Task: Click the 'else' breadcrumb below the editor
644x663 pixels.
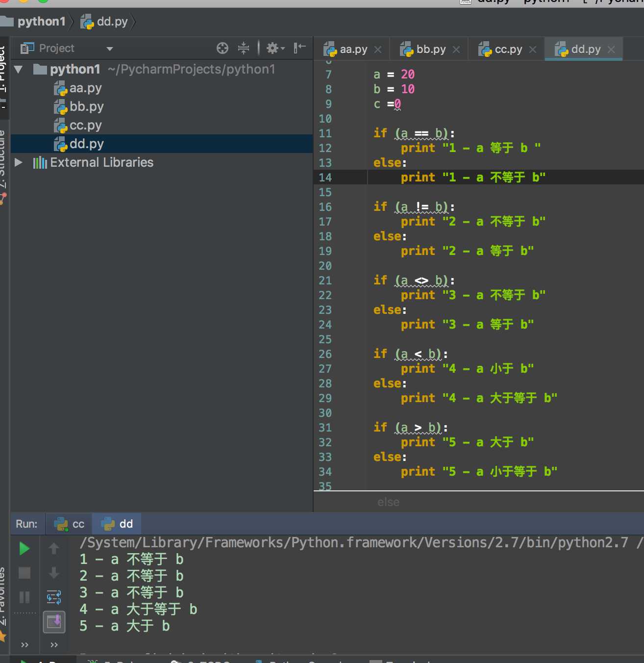Action: [388, 502]
